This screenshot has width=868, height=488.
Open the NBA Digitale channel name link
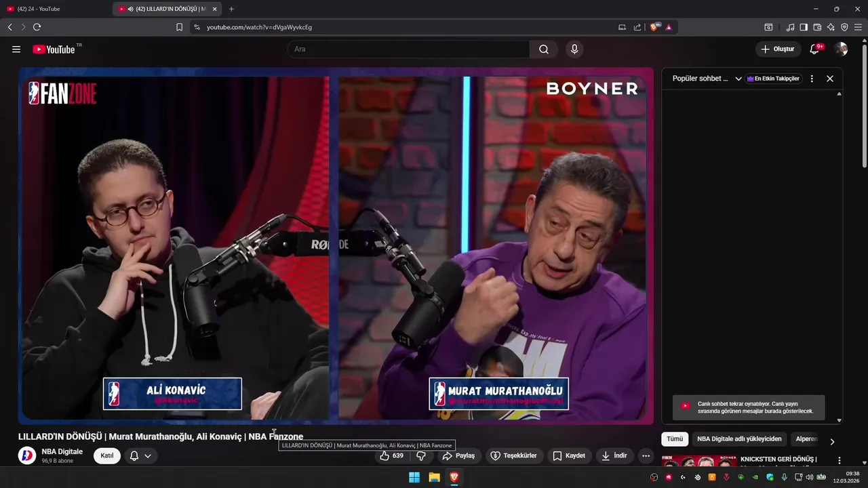pos(62,451)
